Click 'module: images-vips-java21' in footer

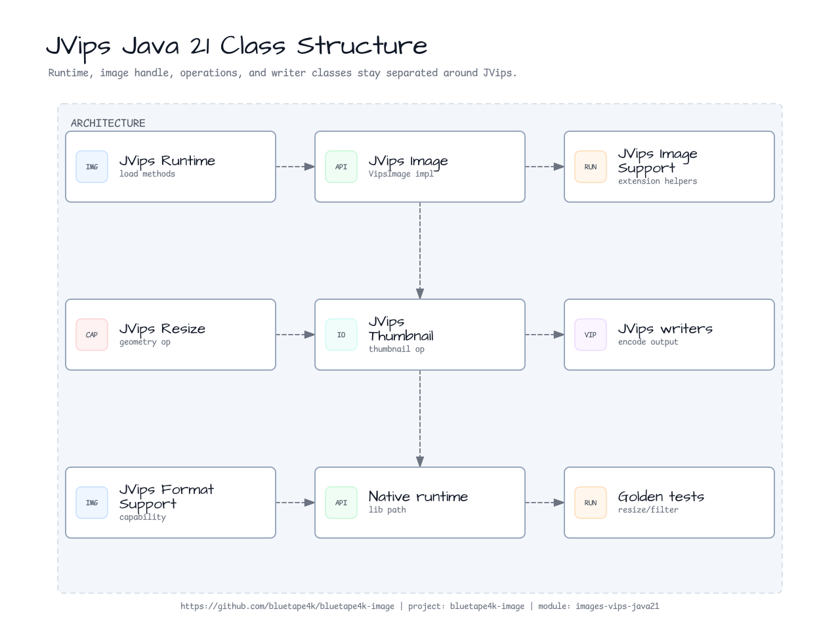[598, 606]
